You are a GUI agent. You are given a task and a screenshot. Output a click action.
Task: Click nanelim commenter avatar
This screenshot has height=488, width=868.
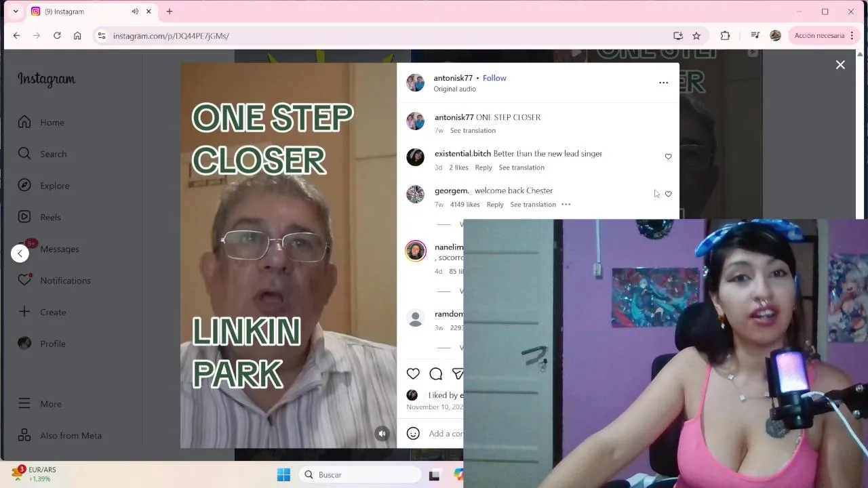tap(415, 251)
